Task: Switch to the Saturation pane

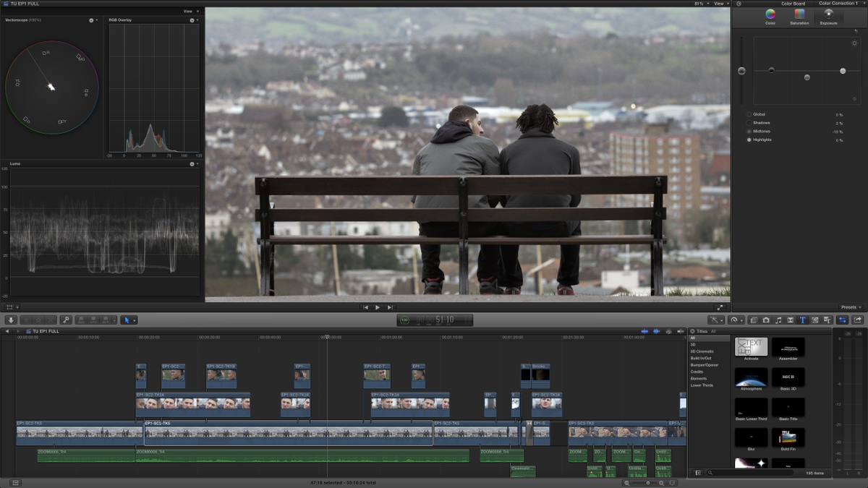Action: (x=799, y=17)
